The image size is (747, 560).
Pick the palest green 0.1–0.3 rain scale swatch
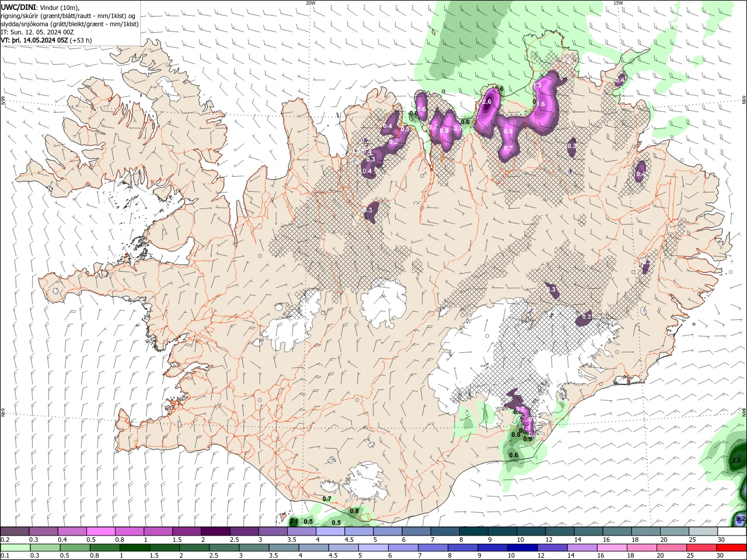tap(15, 548)
